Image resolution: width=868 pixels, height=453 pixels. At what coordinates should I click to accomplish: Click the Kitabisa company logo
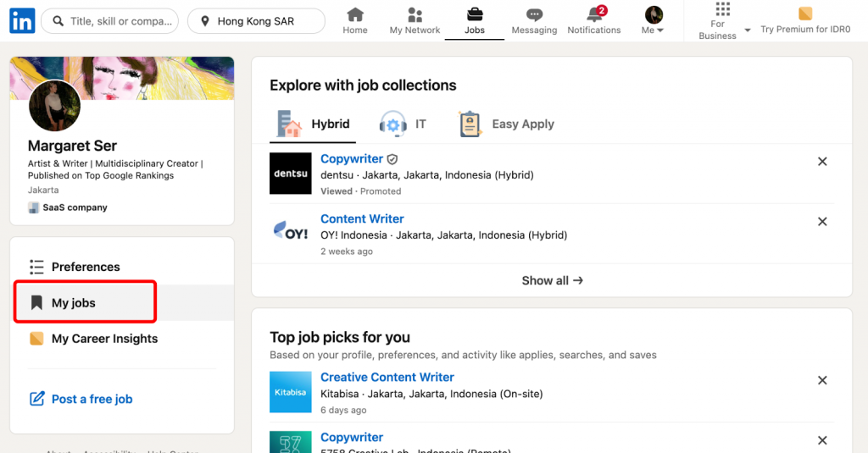click(x=291, y=392)
